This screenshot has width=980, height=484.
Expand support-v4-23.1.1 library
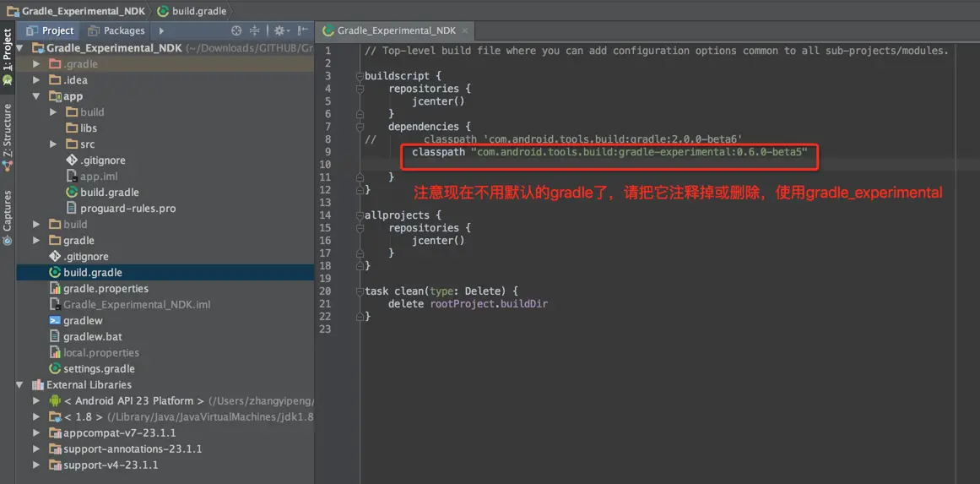click(37, 465)
